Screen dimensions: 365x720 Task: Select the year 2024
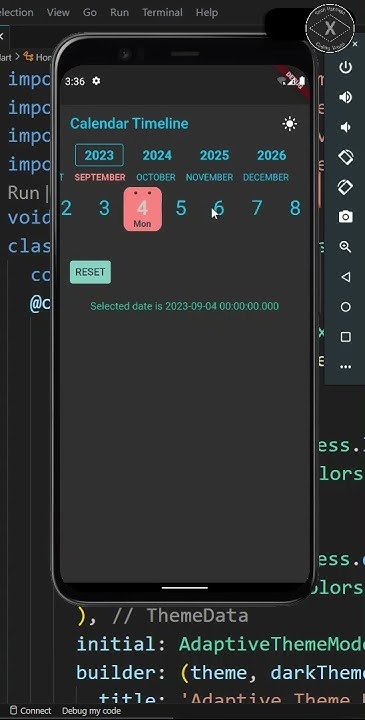tap(157, 155)
